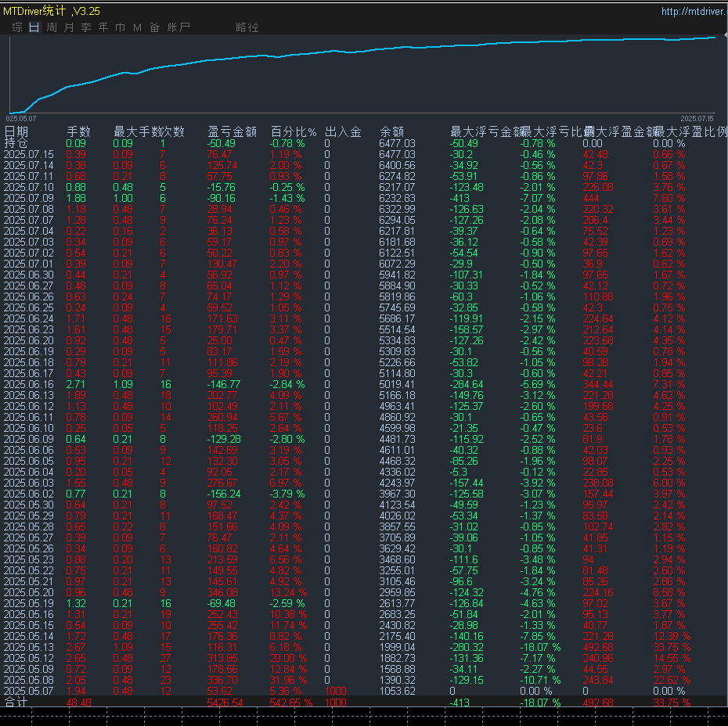Click lots 2.71 on 2025.06.16
The width and height of the screenshot is (728, 726).
[x=76, y=384]
